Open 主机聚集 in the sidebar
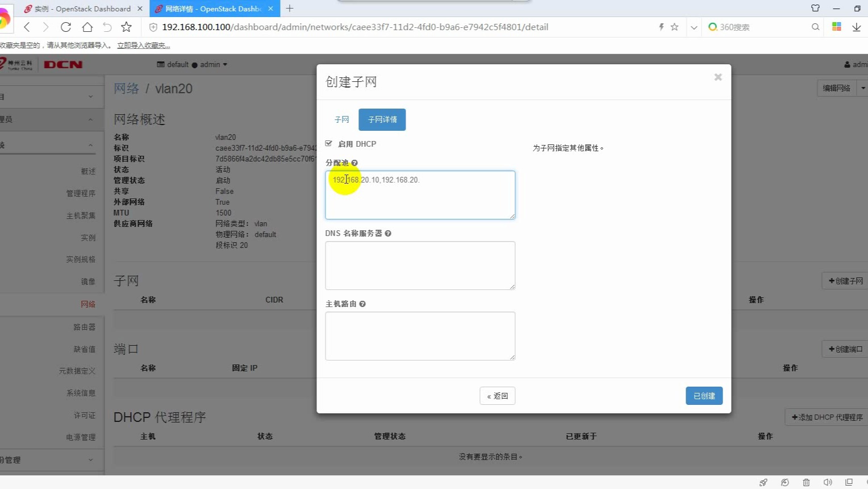The height and width of the screenshot is (489, 868). click(x=81, y=216)
